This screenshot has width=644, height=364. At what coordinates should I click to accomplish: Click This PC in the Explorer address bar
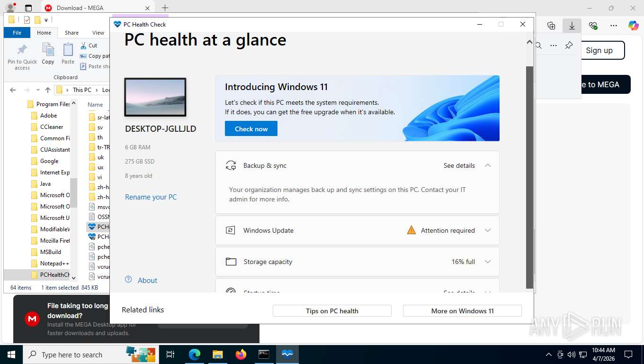82,90
